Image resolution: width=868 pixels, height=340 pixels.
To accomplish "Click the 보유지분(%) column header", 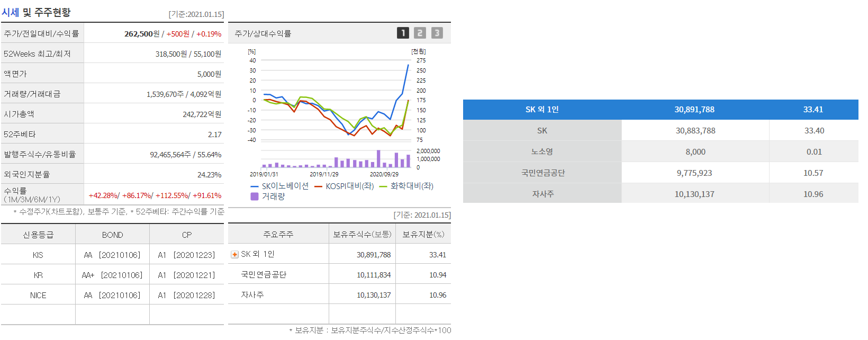I will point(423,234).
